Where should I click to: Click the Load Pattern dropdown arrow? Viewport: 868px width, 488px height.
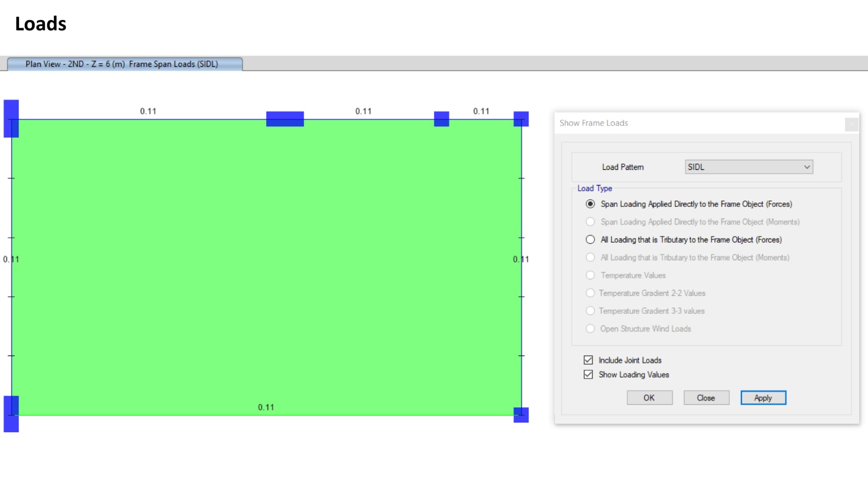[x=806, y=167]
